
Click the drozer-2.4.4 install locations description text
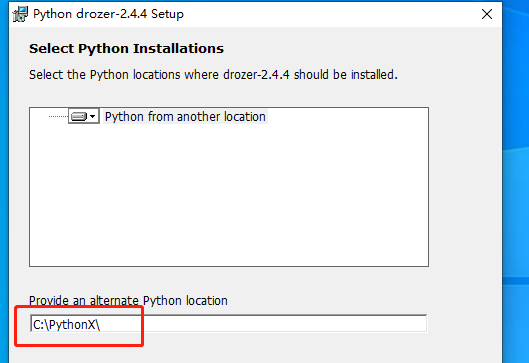pos(213,75)
